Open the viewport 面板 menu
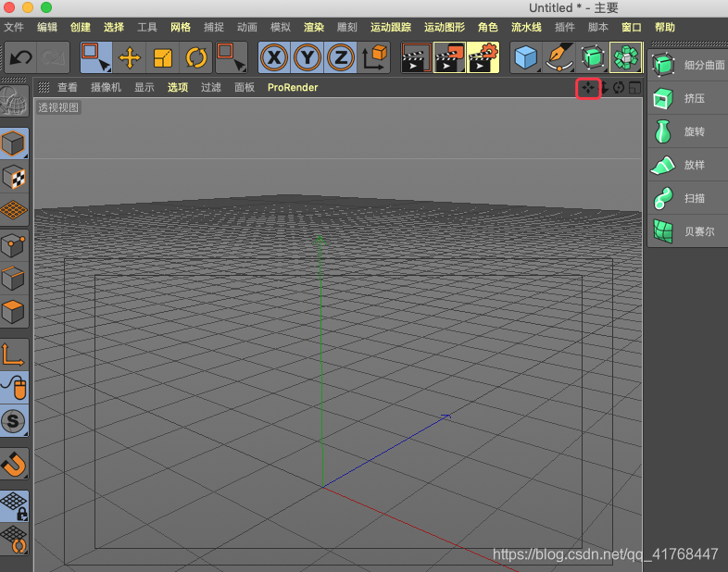Image resolution: width=728 pixels, height=572 pixels. (245, 88)
